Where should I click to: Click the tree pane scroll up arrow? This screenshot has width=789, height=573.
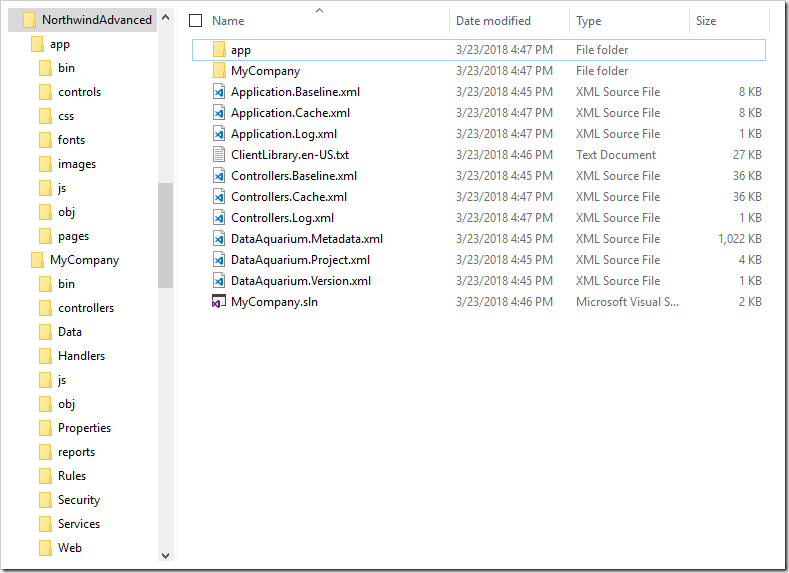pos(166,17)
